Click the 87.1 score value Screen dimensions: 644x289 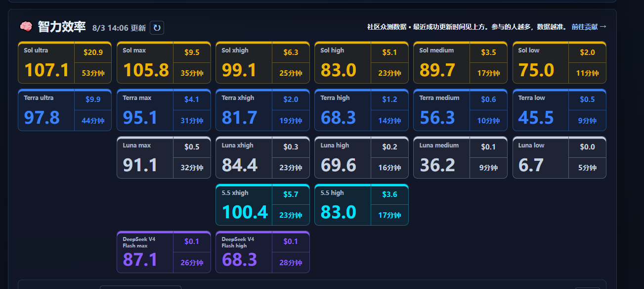(140, 260)
